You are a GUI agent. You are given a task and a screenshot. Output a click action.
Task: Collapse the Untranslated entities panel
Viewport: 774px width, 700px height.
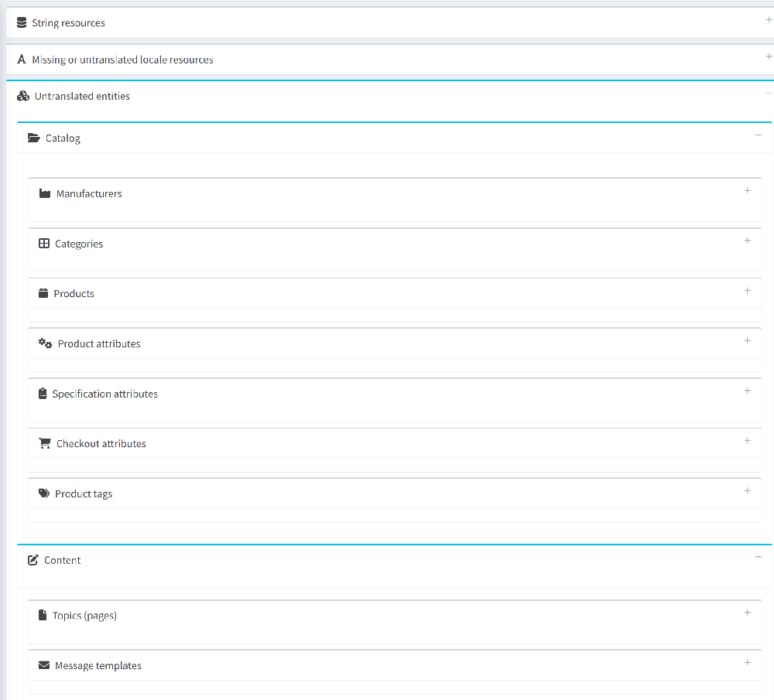(x=769, y=94)
